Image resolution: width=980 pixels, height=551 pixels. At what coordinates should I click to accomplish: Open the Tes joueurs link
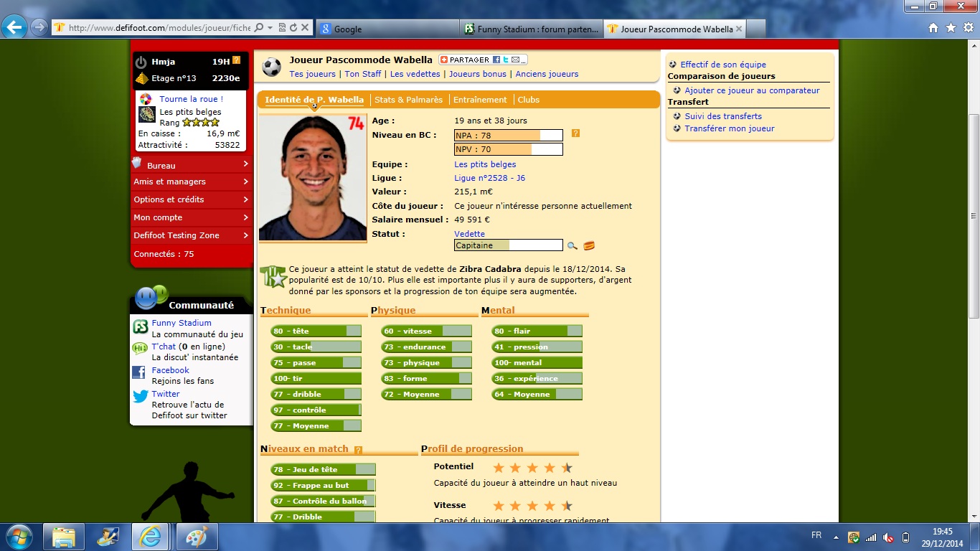[x=312, y=74]
